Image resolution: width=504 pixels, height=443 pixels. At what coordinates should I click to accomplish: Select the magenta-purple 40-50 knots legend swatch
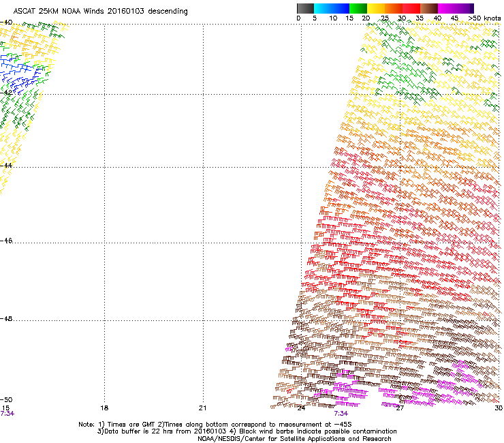(x=456, y=8)
